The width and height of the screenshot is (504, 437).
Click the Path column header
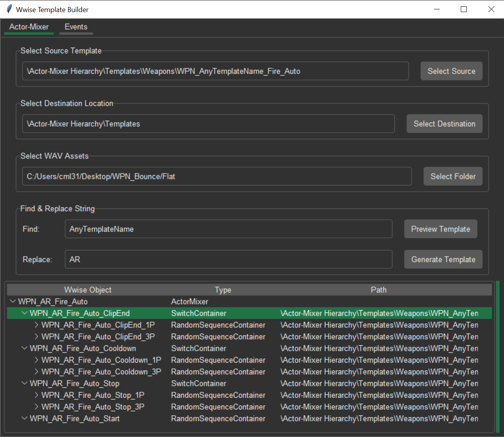click(x=379, y=290)
